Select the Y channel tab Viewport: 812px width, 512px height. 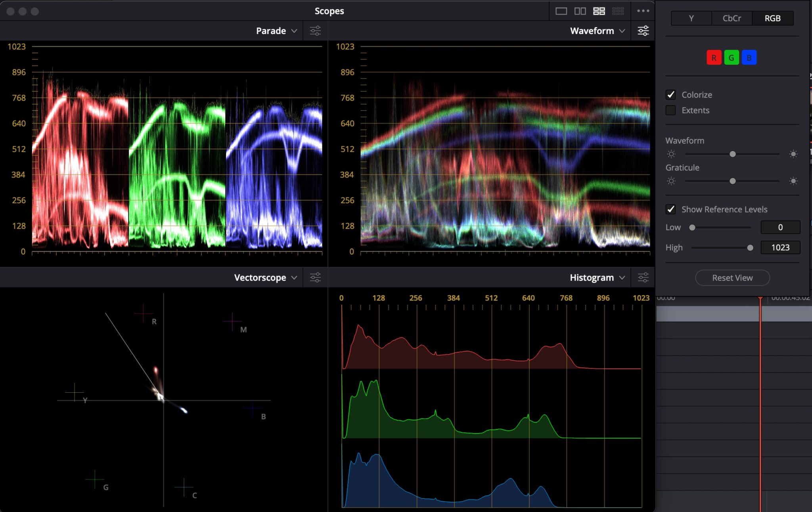click(x=691, y=18)
